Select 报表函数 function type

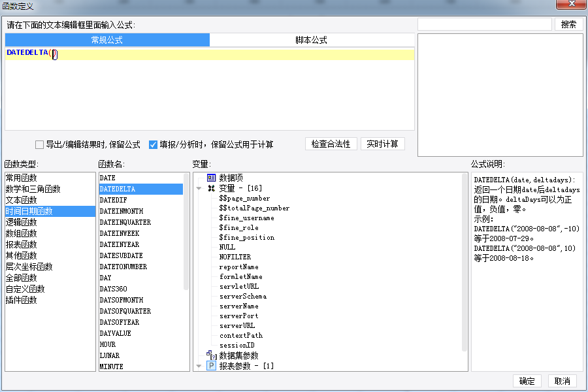pos(50,244)
